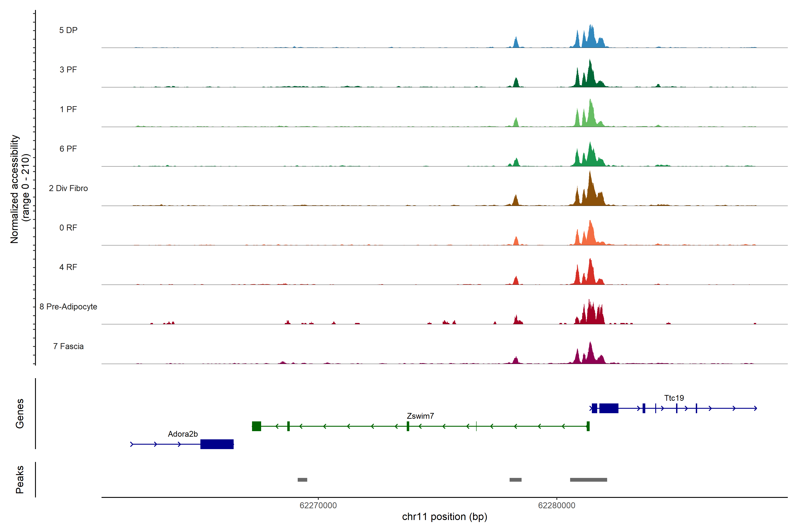The image size is (798, 532).
Task: Click the widest gray peak bar
Action: [x=588, y=480]
